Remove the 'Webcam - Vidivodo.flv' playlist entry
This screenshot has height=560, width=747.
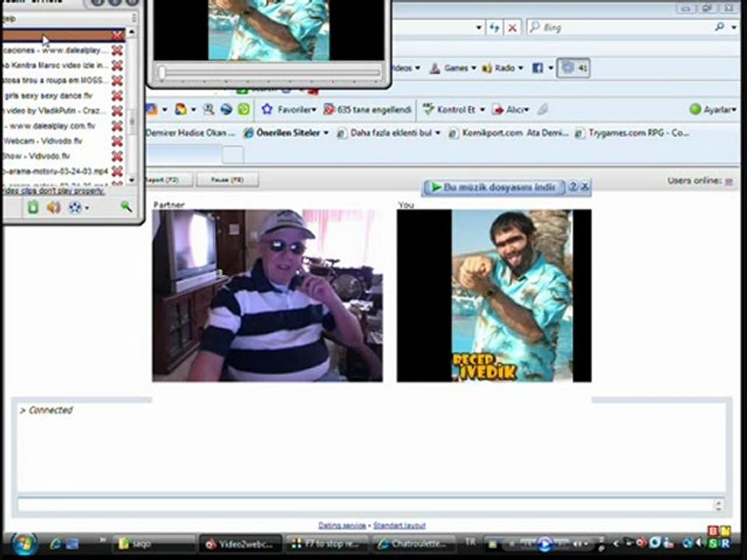point(117,141)
